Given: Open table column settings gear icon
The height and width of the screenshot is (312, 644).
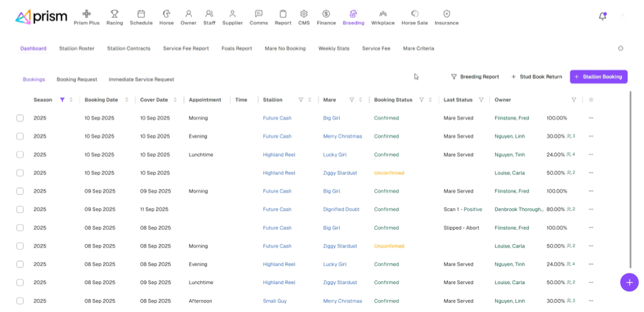Looking at the screenshot, I should [591, 99].
